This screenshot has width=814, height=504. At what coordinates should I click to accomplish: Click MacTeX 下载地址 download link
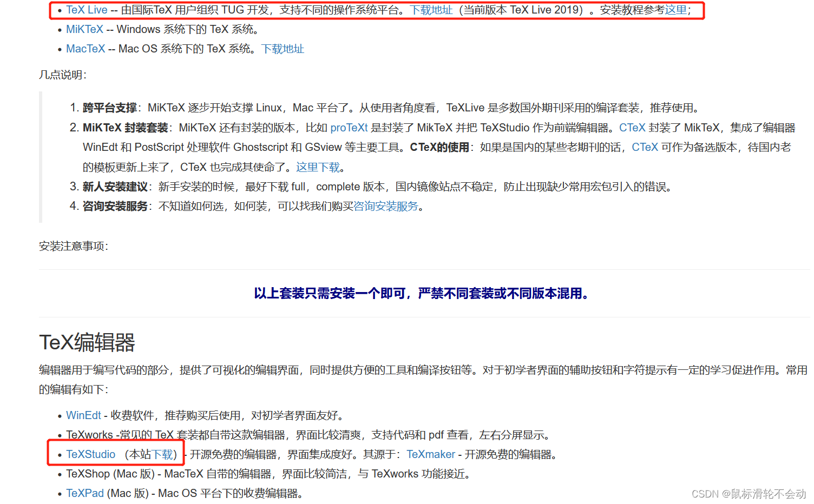(x=283, y=49)
